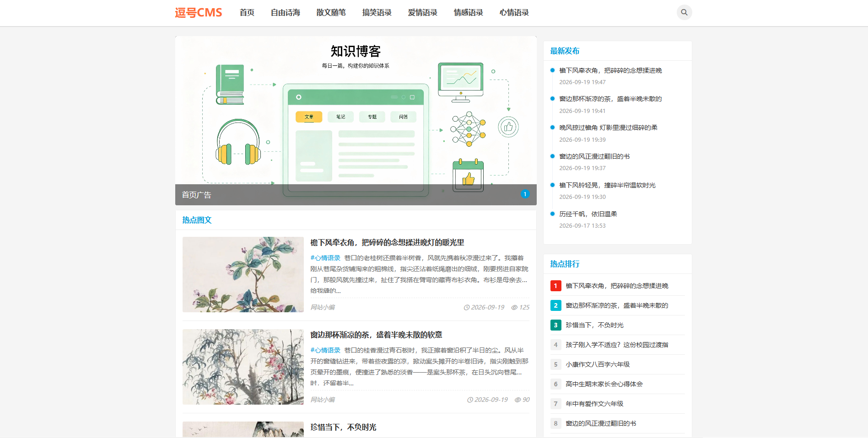
Task: Open latest post 窗边那杯渐凉的茶 dated 19:41
Action: (610, 99)
